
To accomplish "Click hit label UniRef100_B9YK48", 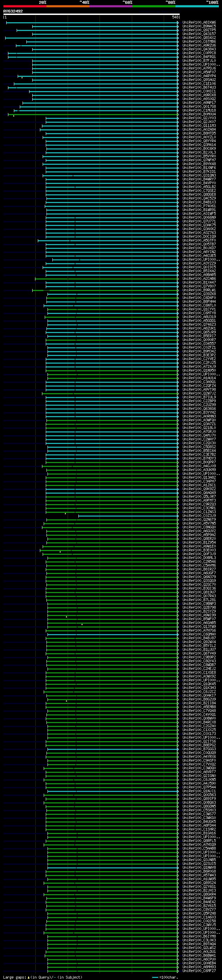I will click(199, 164).
